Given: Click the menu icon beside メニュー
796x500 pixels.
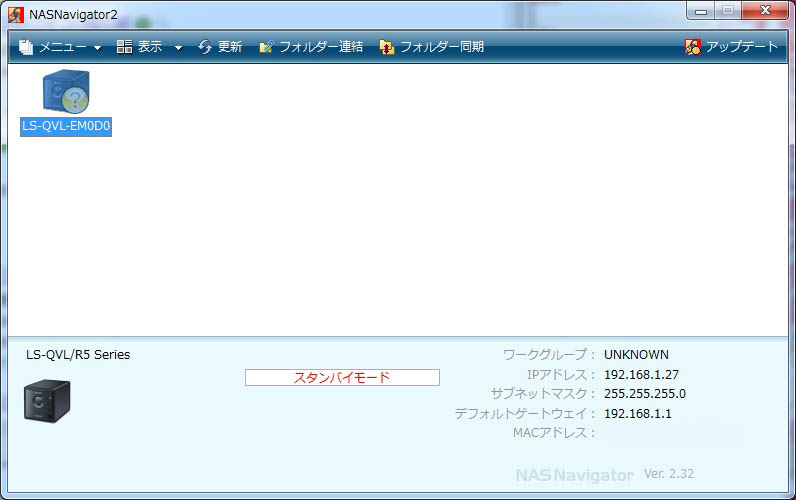Looking at the screenshot, I should point(26,47).
